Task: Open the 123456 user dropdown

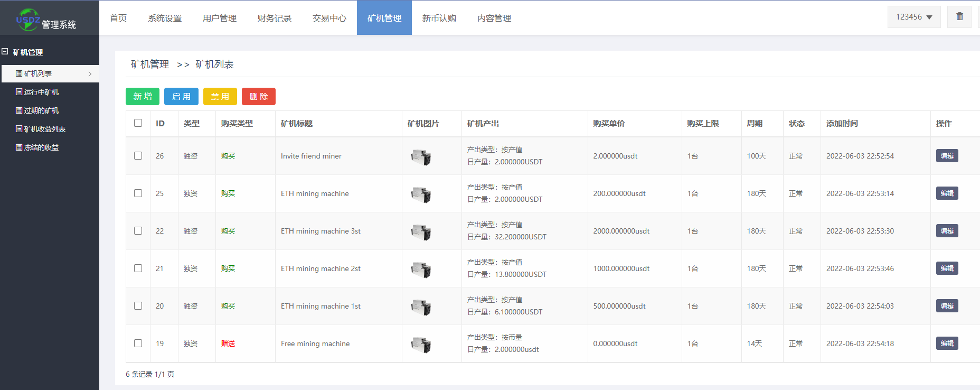Action: coord(913,17)
